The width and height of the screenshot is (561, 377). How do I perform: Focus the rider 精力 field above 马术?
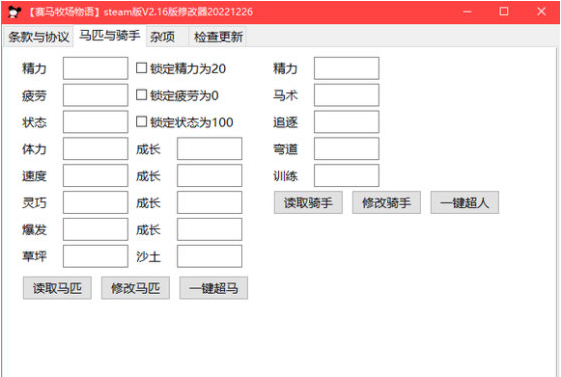(x=347, y=68)
